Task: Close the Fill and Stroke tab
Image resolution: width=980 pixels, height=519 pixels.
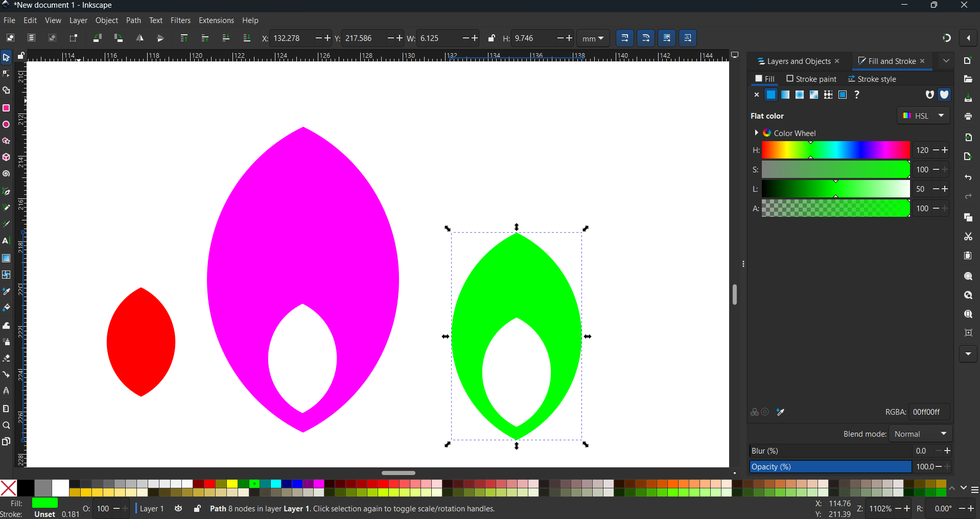Action: 922,61
